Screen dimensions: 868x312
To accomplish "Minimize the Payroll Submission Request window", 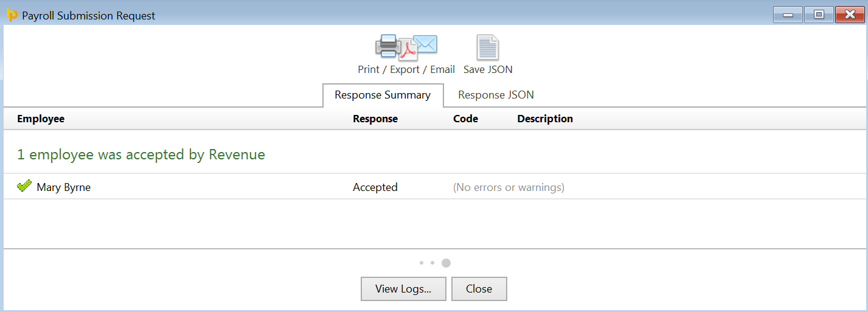I will tap(788, 15).
